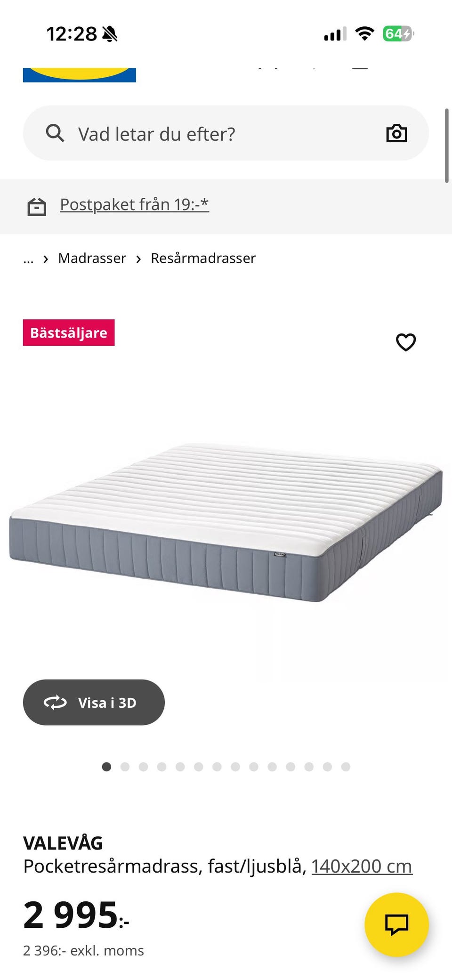Open the 140x200 cm size selector
Image resolution: width=452 pixels, height=980 pixels.
click(362, 866)
